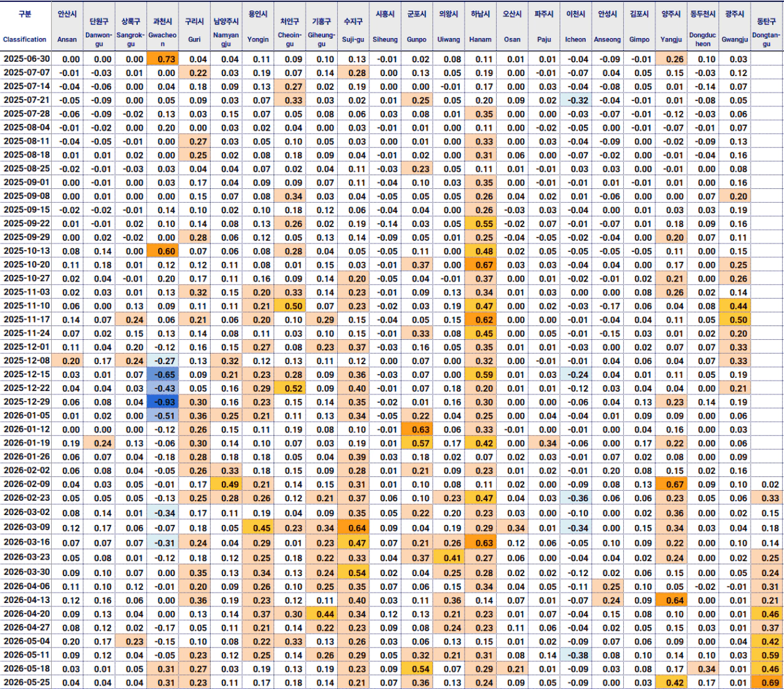Select Hanam's 0.67 cell on 2025-10-20

[x=480, y=265]
